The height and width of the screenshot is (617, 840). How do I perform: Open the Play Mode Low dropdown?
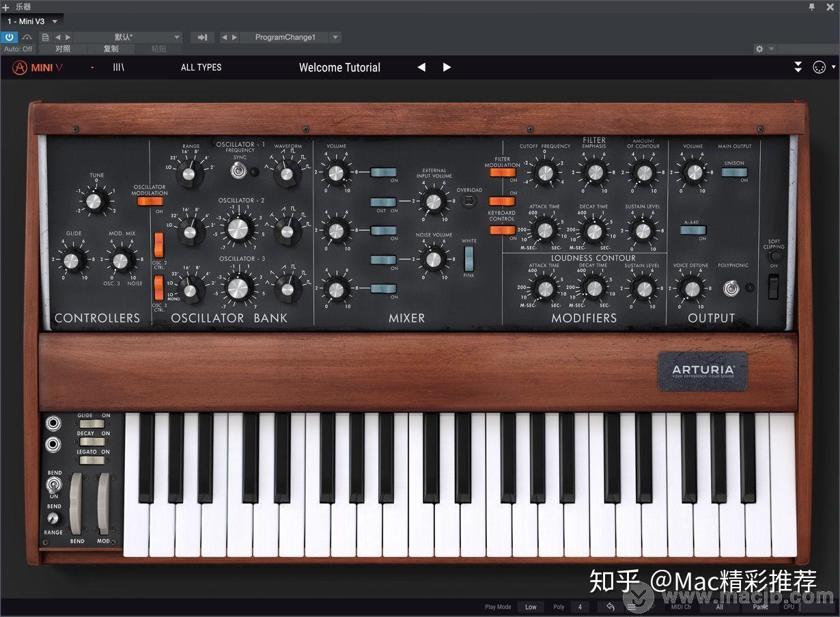[x=531, y=607]
